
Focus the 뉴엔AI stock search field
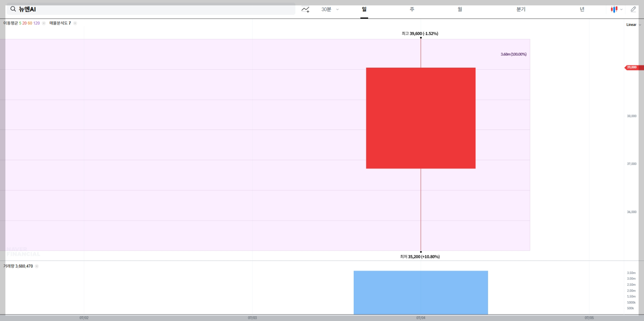point(151,9)
